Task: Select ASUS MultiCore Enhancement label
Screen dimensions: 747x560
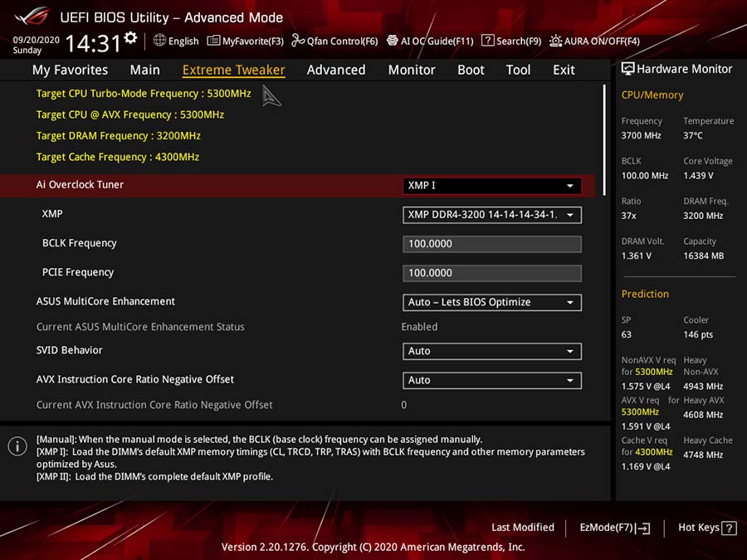Action: pos(105,301)
